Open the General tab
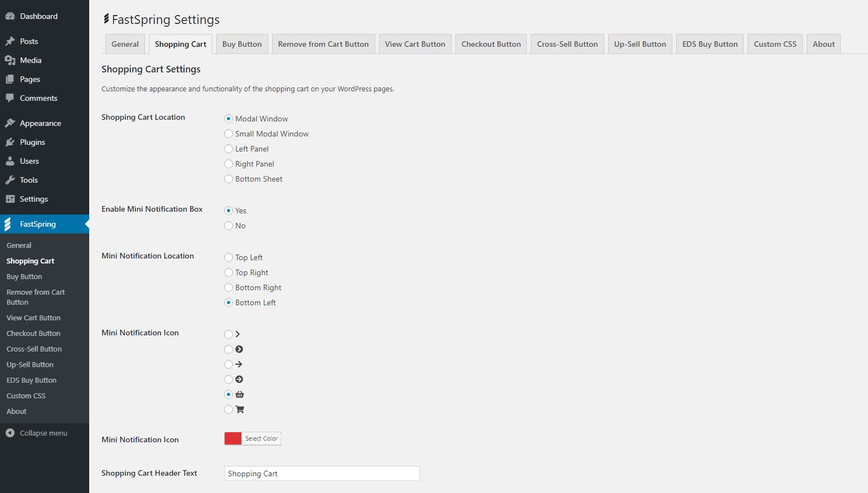Screen dimensions: 868x493 [125, 44]
